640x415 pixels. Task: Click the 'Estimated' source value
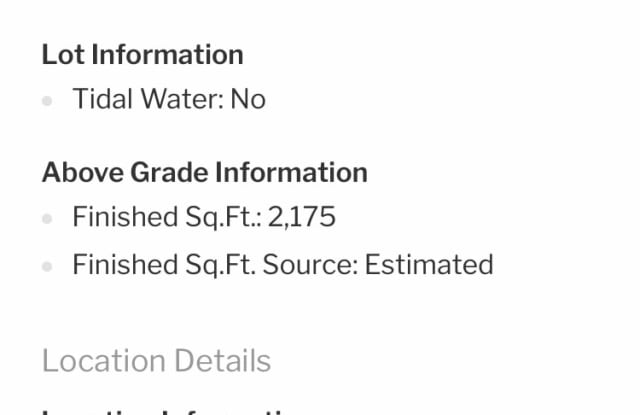(x=429, y=264)
